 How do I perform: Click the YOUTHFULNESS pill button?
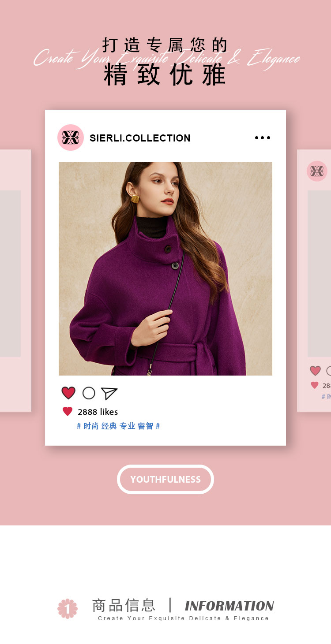point(165,479)
